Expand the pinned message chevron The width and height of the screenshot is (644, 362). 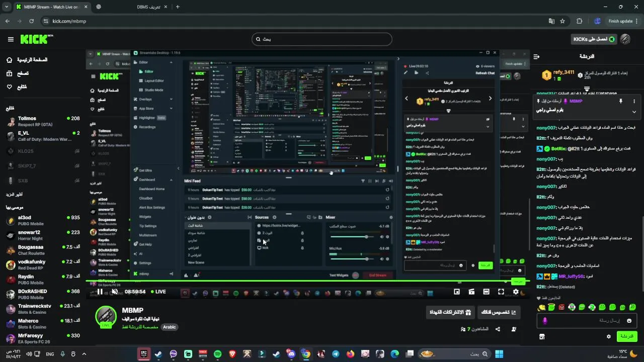point(634,112)
